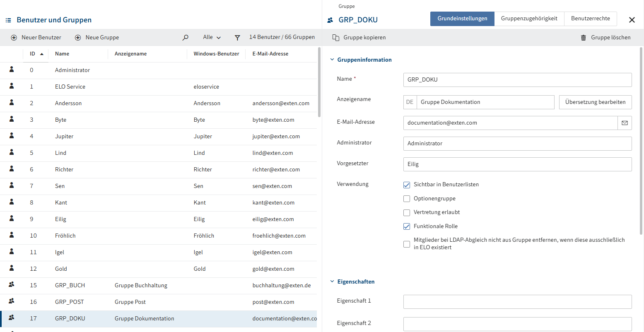Image resolution: width=644 pixels, height=332 pixels.
Task: Click the Neue Gruppe plus icon
Action: (78, 38)
